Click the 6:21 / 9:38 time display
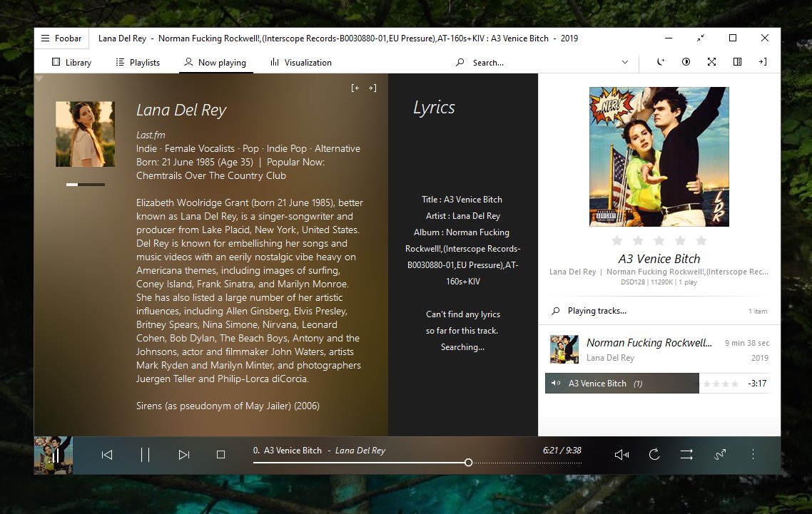 (562, 451)
